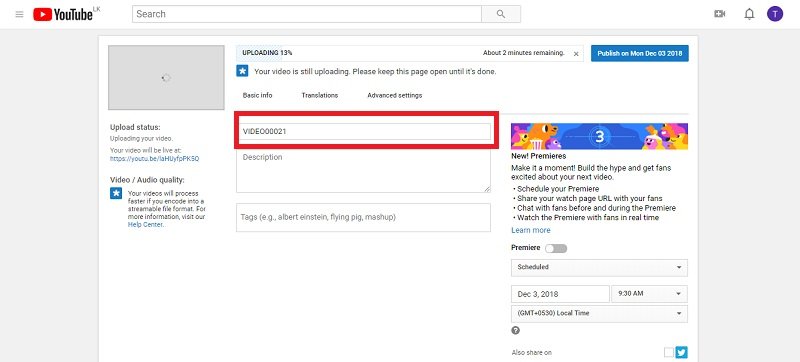Screen dimensions: 800x362
Task: Click the Learn more link
Action: [x=531, y=230]
